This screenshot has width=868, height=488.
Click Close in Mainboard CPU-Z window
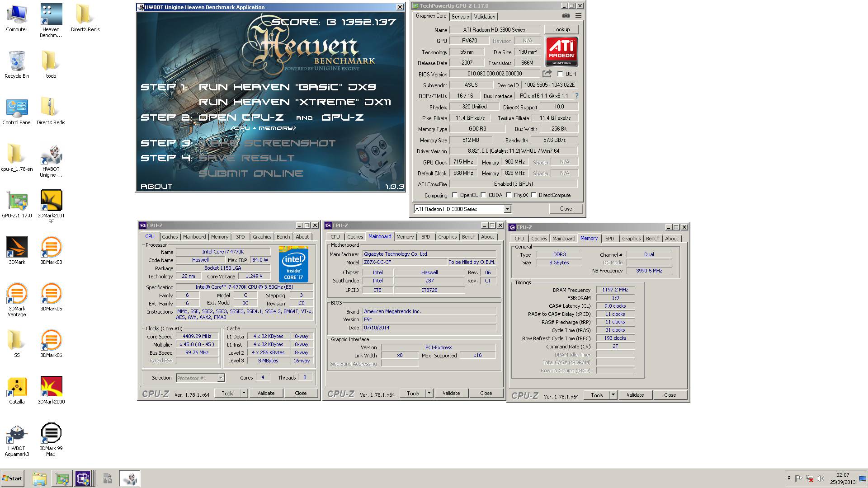click(x=486, y=393)
